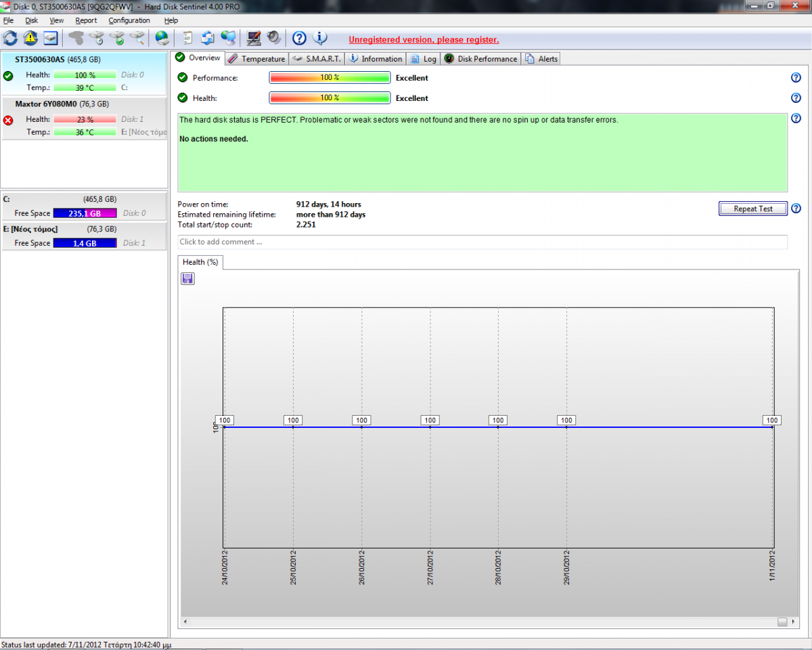The height and width of the screenshot is (650, 812).
Task: Select the Health (%) chart tab
Action: point(200,262)
